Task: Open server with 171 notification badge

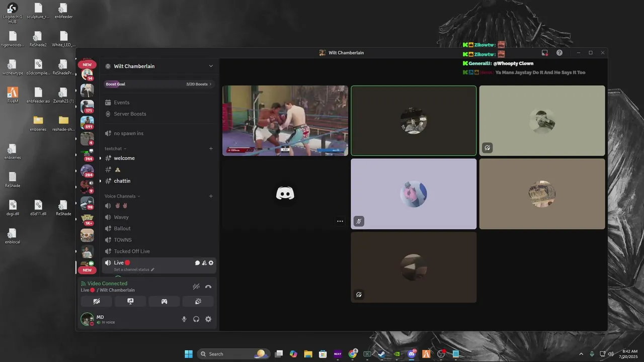Action: 87,107
